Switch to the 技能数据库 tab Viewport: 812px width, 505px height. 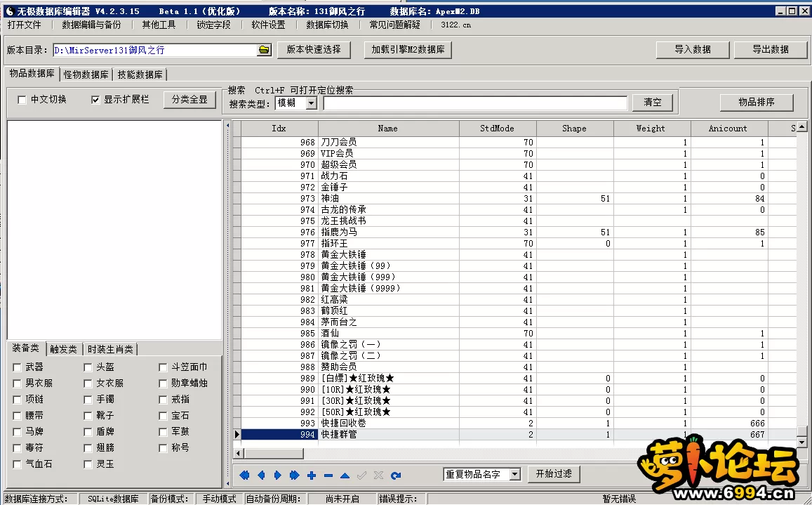[140, 74]
